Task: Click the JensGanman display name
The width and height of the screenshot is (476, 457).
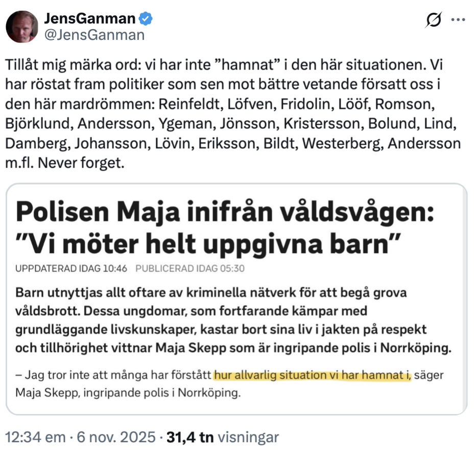Action: pyautogui.click(x=90, y=19)
